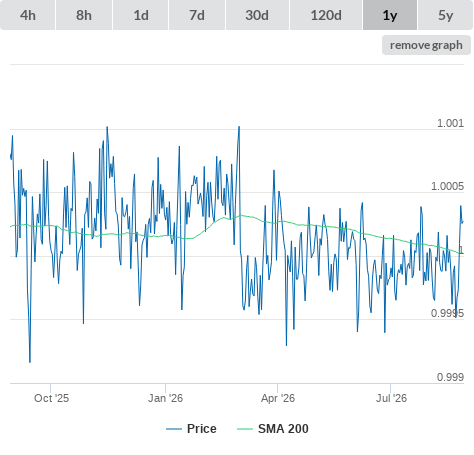Select the 30d time range
The height and width of the screenshot is (455, 474).
click(x=257, y=15)
